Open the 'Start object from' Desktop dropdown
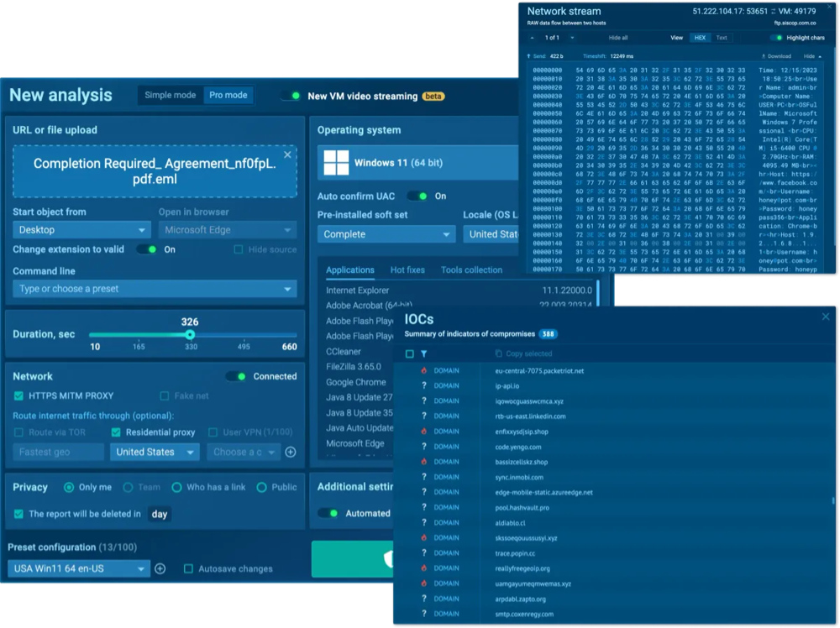This screenshot has width=840, height=628. click(x=81, y=230)
